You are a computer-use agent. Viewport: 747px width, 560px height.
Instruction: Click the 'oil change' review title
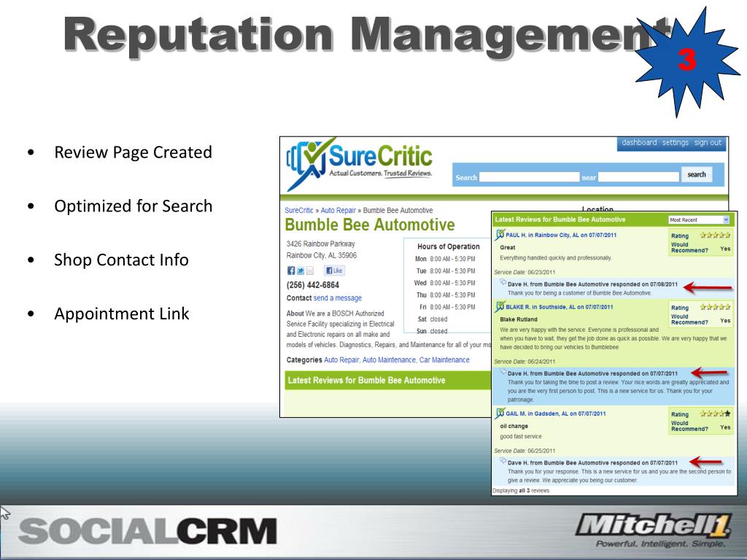click(x=514, y=426)
